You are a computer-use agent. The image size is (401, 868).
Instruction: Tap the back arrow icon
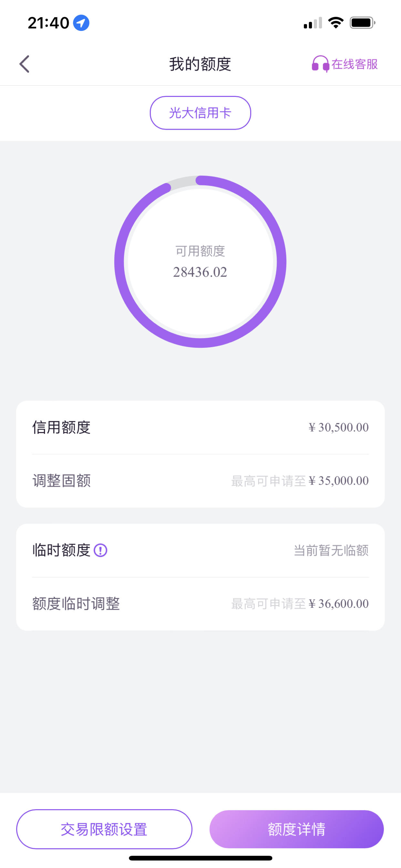click(x=24, y=64)
